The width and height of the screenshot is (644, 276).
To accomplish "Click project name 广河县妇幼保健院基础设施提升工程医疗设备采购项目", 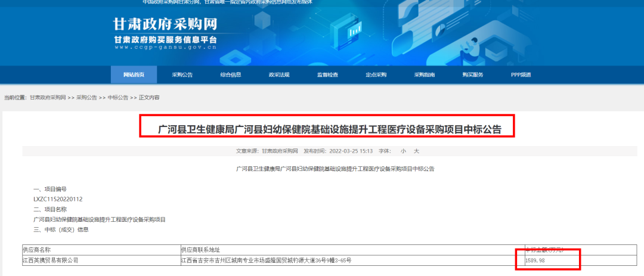I will pos(100,220).
